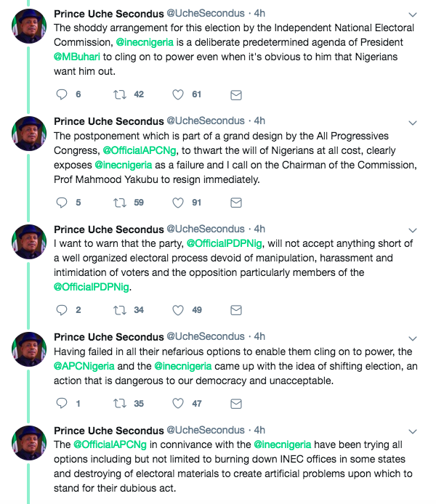Image resolution: width=436 pixels, height=504 pixels.
Task: Follow the @OfficialAPCNg mention in the last tweet
Action: [x=110, y=444]
